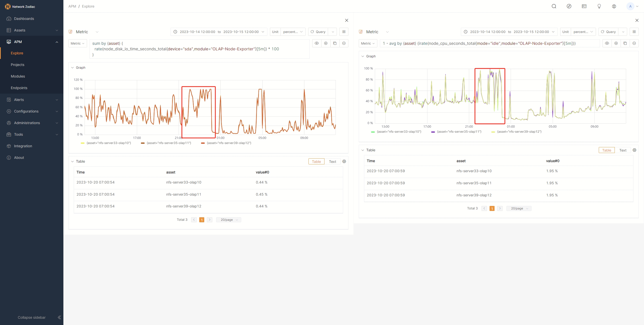Open right panel Unit percent dropdown

tap(583, 32)
